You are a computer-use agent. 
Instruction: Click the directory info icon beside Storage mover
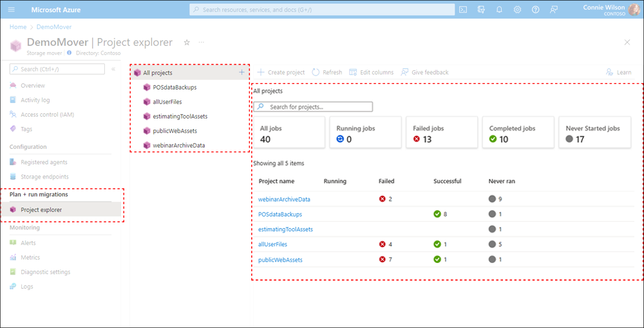69,53
